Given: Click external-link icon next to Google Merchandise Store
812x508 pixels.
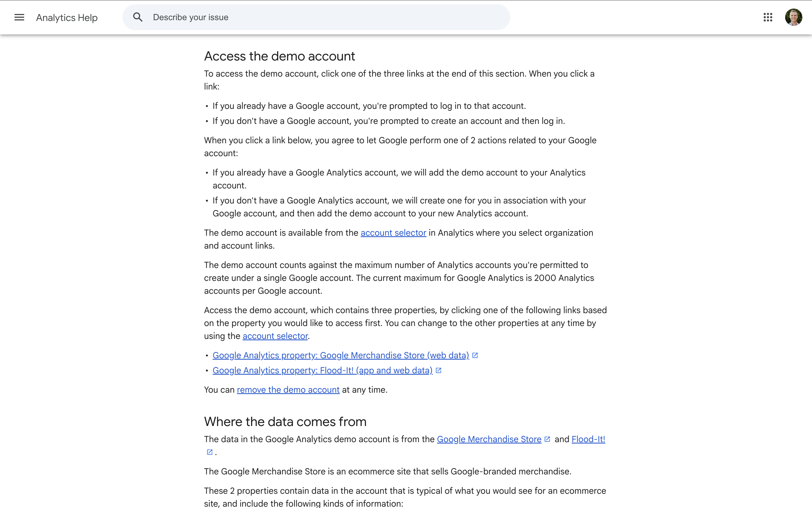Looking at the screenshot, I should tap(547, 439).
